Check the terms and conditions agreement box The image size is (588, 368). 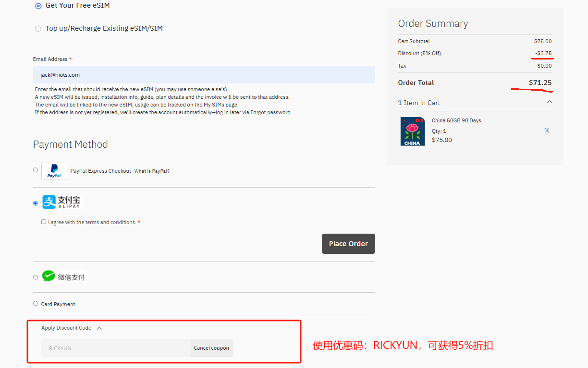[x=44, y=222]
